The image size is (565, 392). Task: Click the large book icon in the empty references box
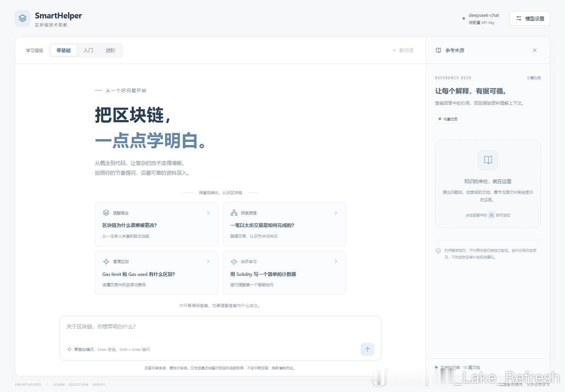(x=488, y=160)
